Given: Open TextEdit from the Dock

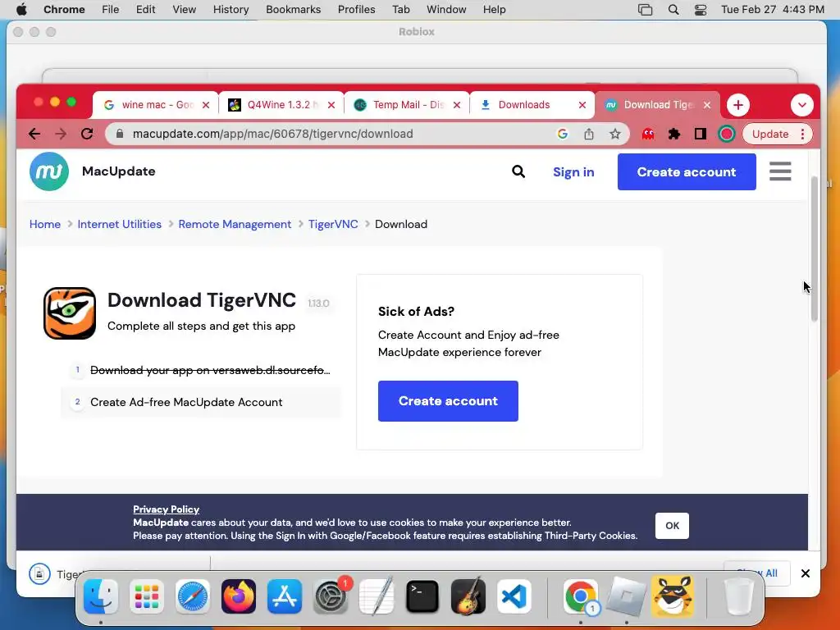Looking at the screenshot, I should point(377,596).
